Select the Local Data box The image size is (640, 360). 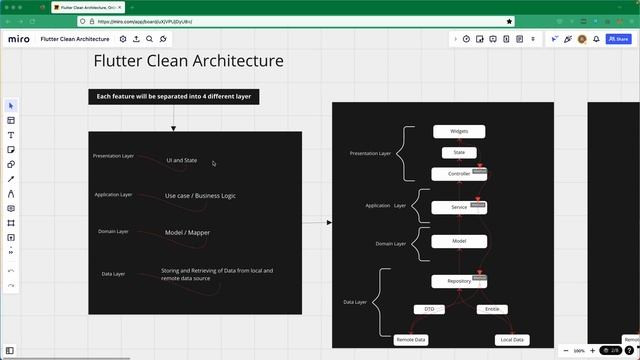pyautogui.click(x=512, y=340)
